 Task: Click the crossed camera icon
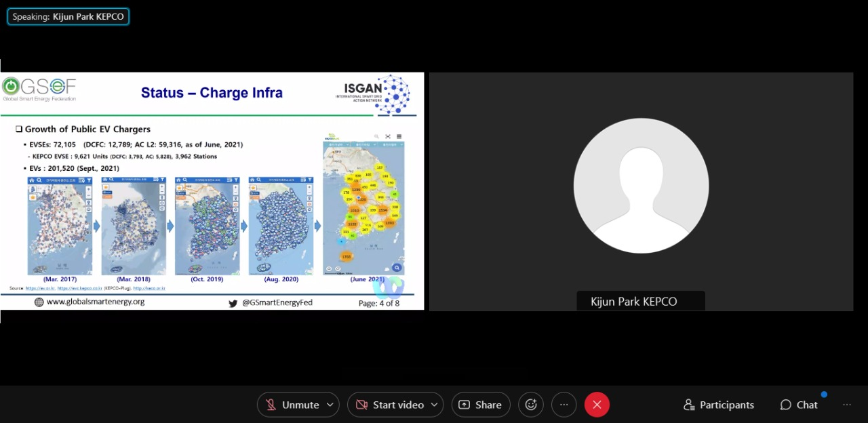[361, 405]
